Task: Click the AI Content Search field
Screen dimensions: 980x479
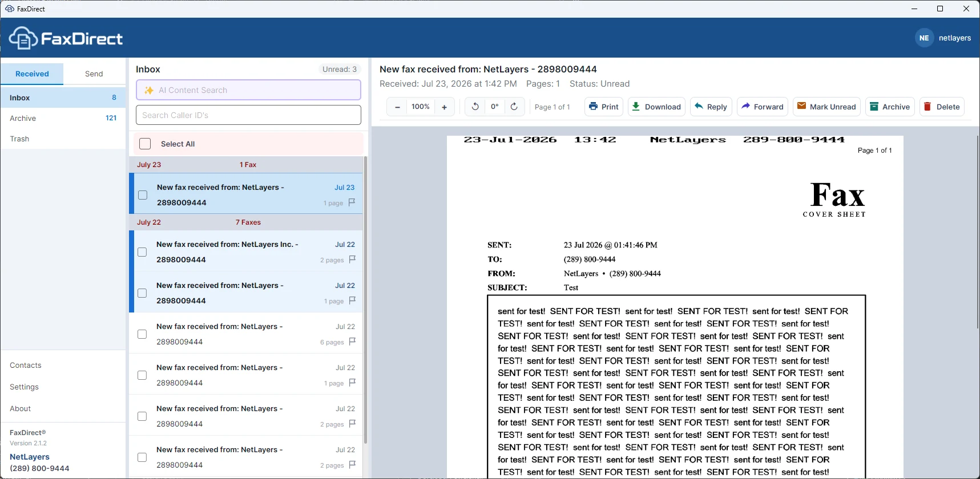Action: (248, 90)
